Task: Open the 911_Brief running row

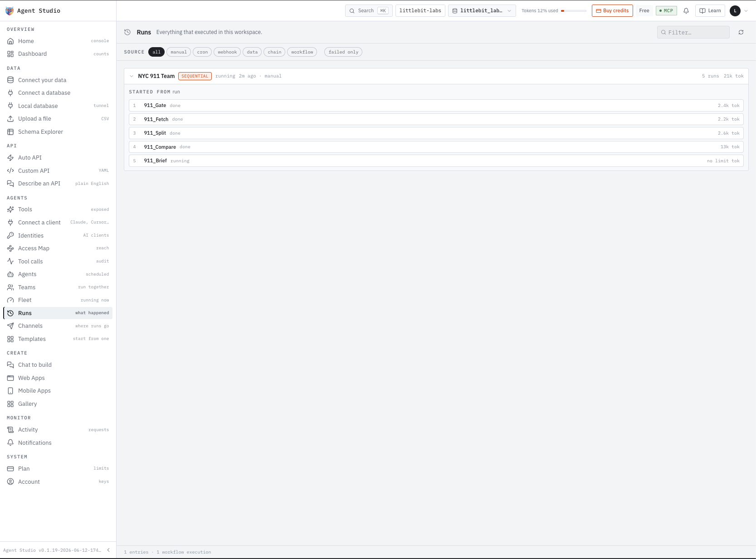Action: pos(436,161)
